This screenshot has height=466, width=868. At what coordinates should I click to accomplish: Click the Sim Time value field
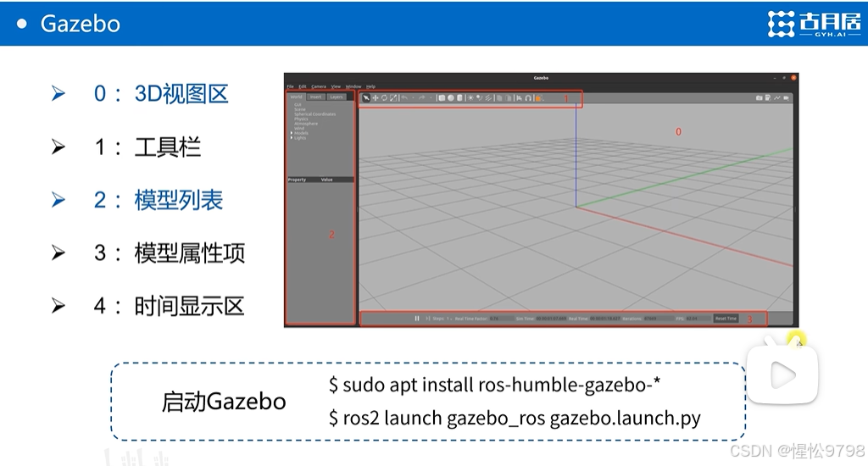click(551, 319)
